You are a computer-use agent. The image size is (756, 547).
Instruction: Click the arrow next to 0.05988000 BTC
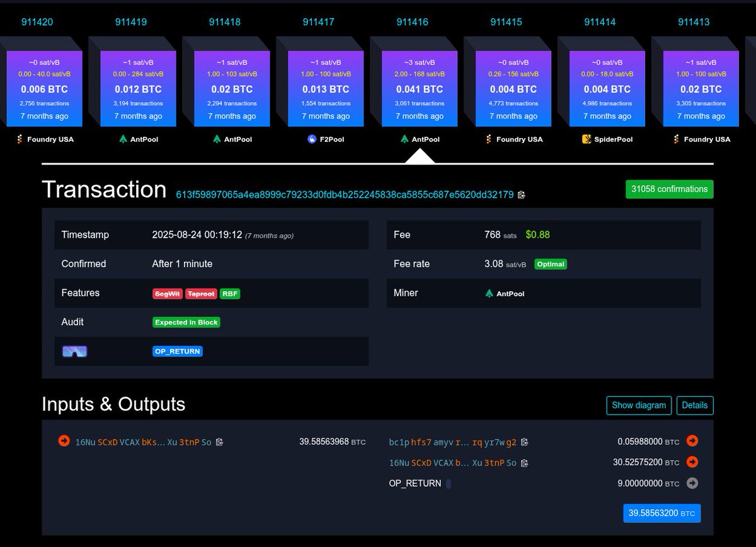click(x=692, y=440)
